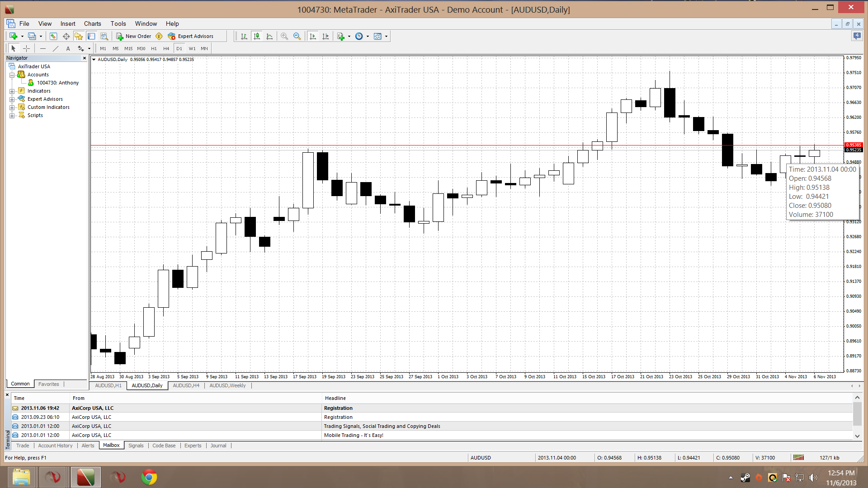Expand the Indicators tree node
The height and width of the screenshot is (488, 868).
point(12,91)
